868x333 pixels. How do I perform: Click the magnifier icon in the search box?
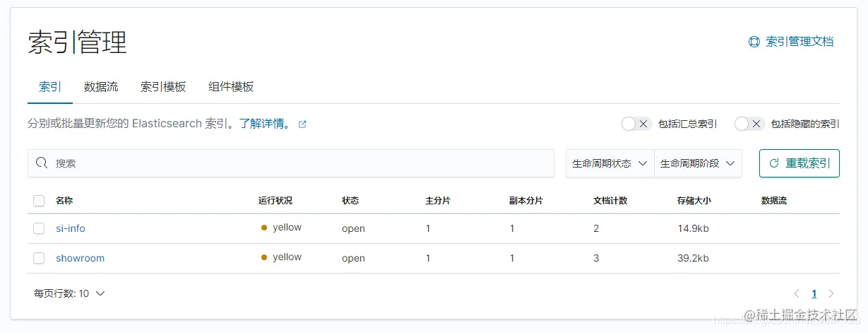click(42, 163)
